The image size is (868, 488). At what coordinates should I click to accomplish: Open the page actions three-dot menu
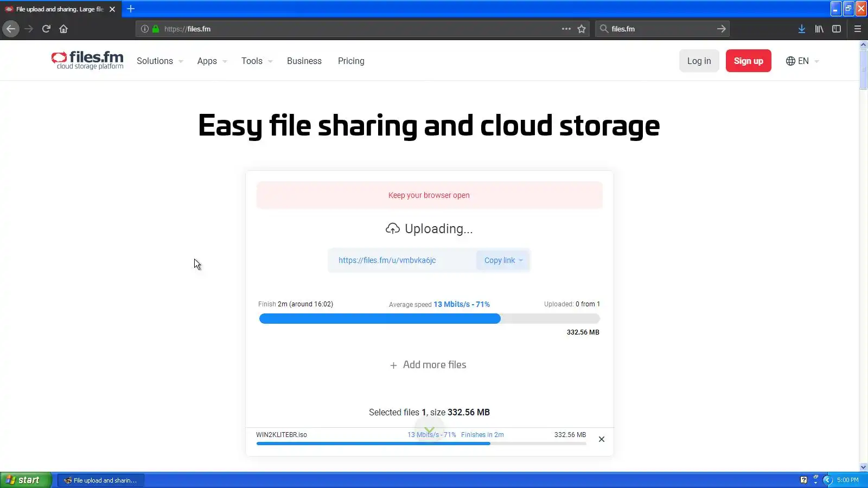(x=566, y=29)
